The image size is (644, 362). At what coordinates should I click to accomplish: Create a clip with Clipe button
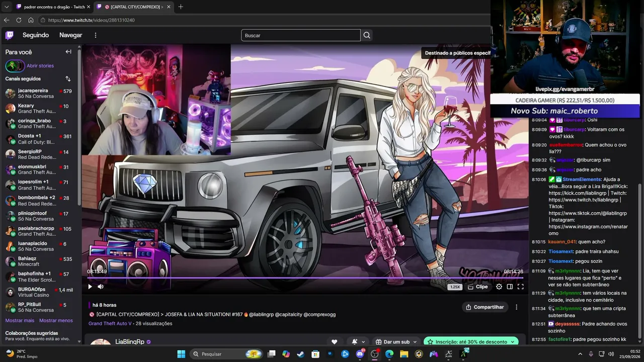(477, 287)
